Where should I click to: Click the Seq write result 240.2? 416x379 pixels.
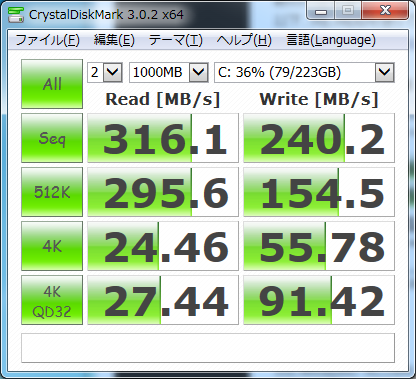[319, 138]
